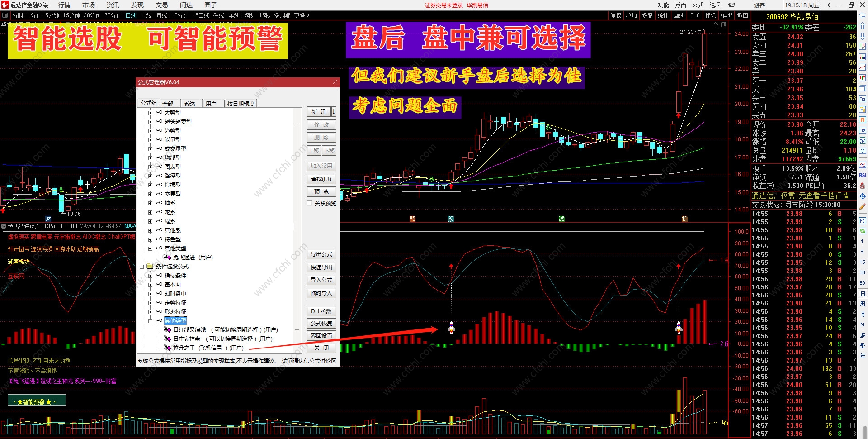
Task: Expand the 超买超卖型 tree node
Action: click(x=150, y=122)
